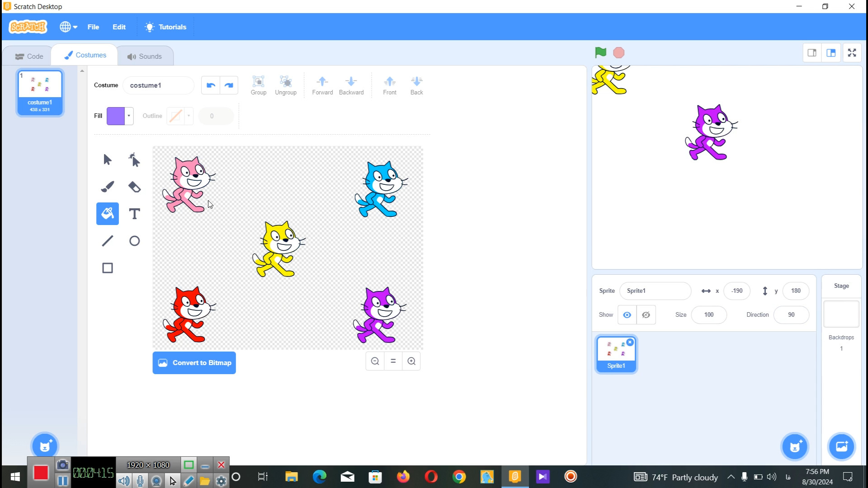868x488 pixels.
Task: Open the Tutorials menu
Action: coord(165,27)
